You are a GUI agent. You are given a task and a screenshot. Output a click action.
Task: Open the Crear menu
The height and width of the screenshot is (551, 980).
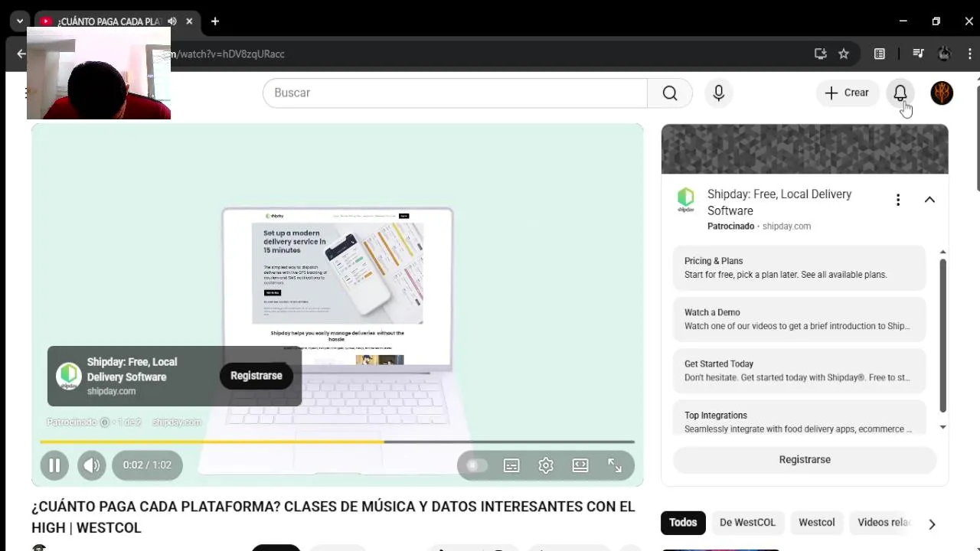tap(847, 93)
